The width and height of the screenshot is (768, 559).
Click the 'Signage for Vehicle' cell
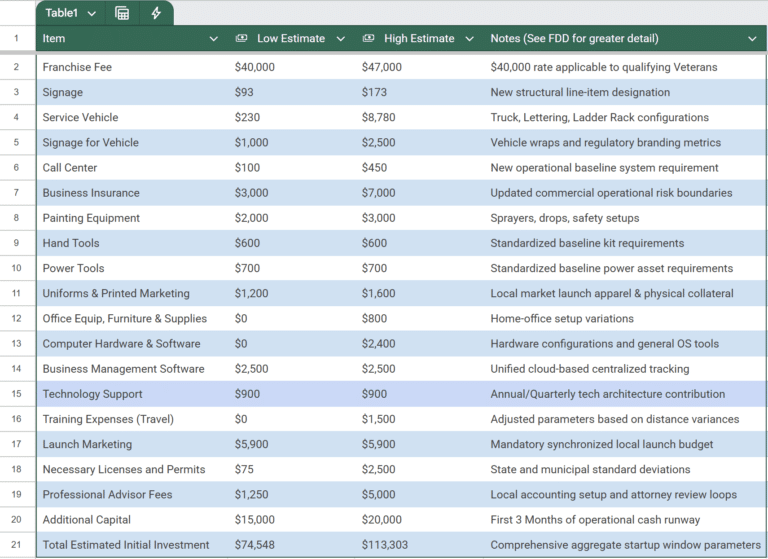click(132, 143)
